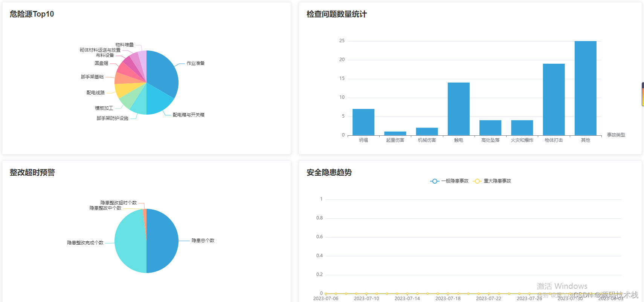Click the 物体打击 bar
Viewport: 644px width, 302px height.
pyautogui.click(x=554, y=100)
